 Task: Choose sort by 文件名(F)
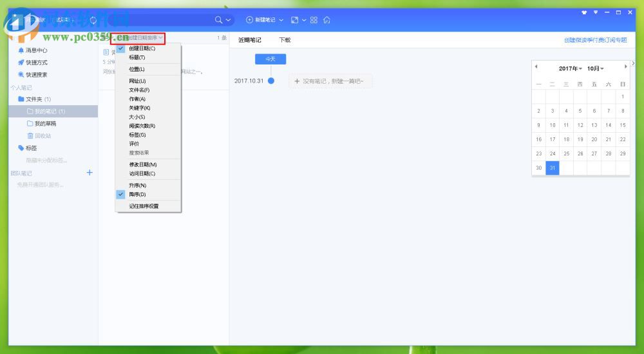click(148, 90)
